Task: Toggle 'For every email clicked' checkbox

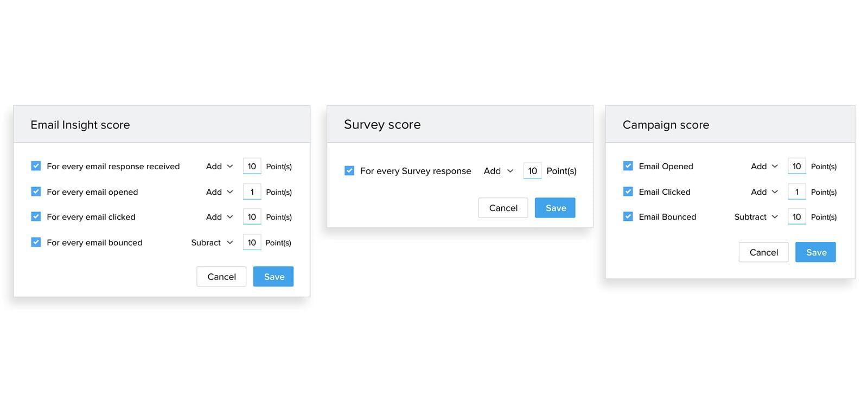Action: click(36, 216)
